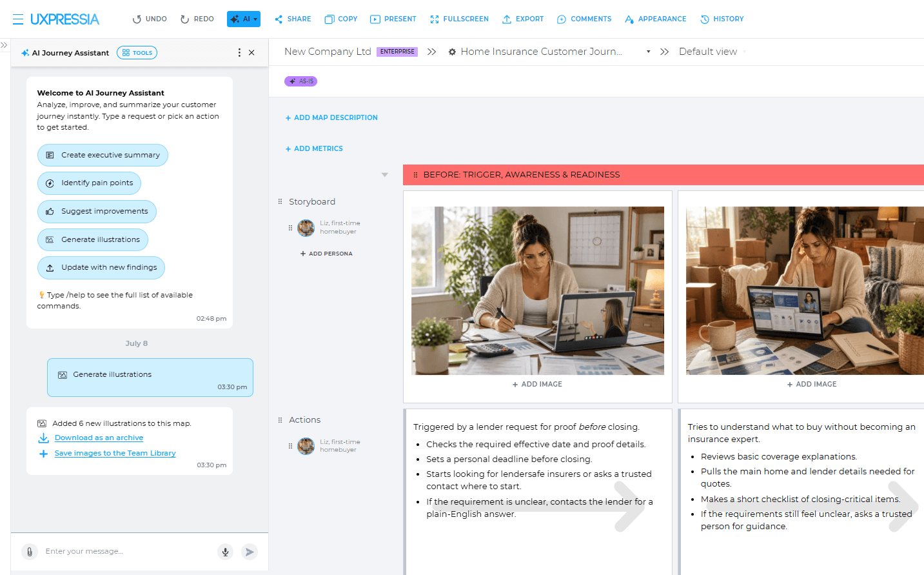Click "Tries to understand what to buy" text
Image resolution: width=924 pixels, height=575 pixels.
(x=801, y=433)
